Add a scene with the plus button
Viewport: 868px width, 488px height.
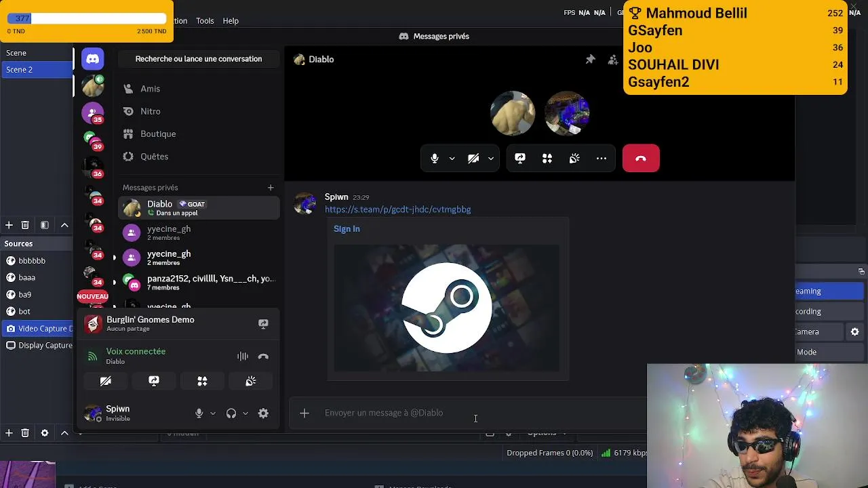click(9, 225)
